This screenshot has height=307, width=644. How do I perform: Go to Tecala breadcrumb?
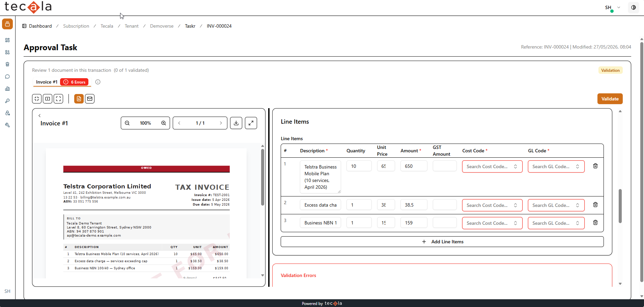pyautogui.click(x=107, y=26)
